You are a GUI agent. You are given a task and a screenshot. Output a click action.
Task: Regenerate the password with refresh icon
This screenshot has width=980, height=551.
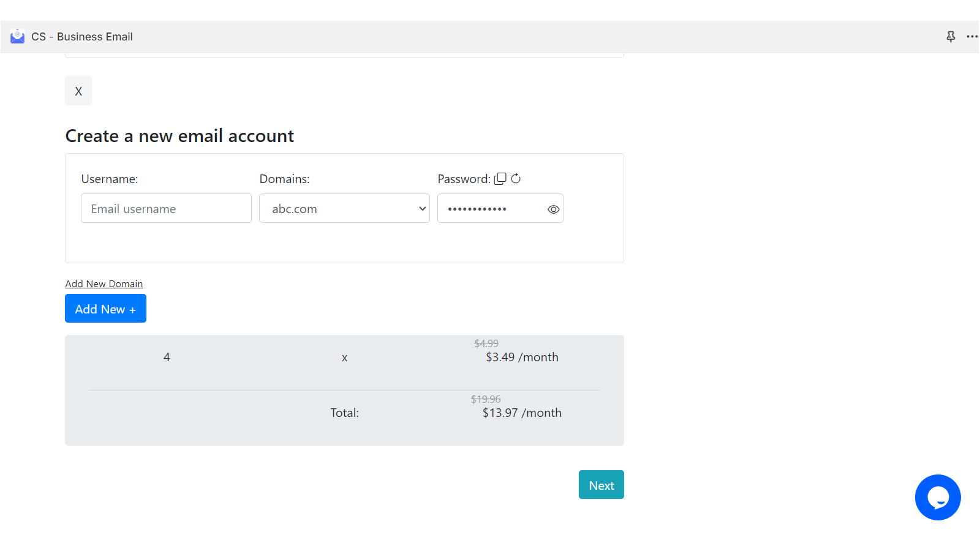click(x=516, y=179)
